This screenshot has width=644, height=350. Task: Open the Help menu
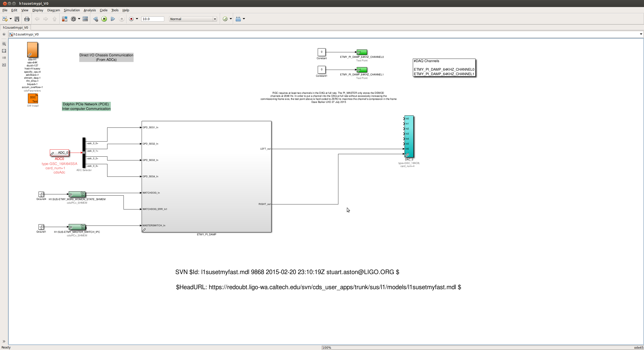tap(126, 10)
